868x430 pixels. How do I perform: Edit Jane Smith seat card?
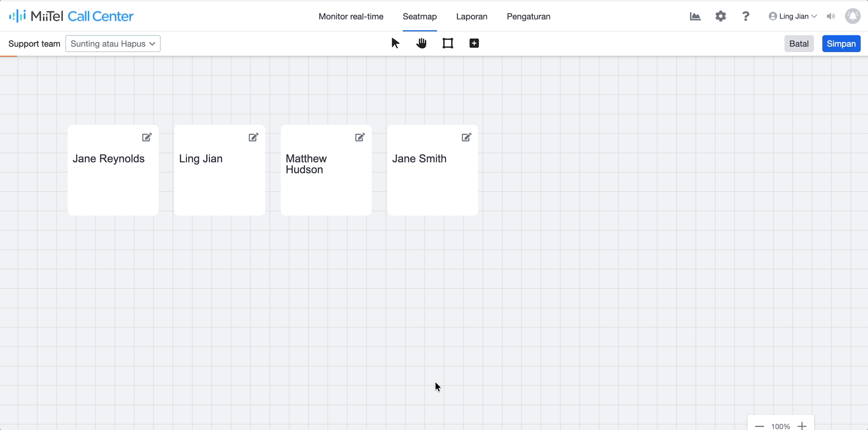point(467,137)
